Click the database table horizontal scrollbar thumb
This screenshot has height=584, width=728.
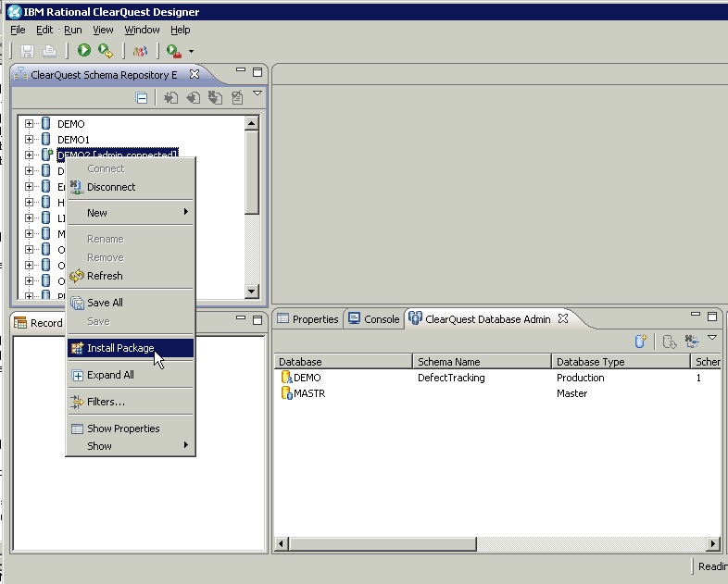[x=383, y=543]
